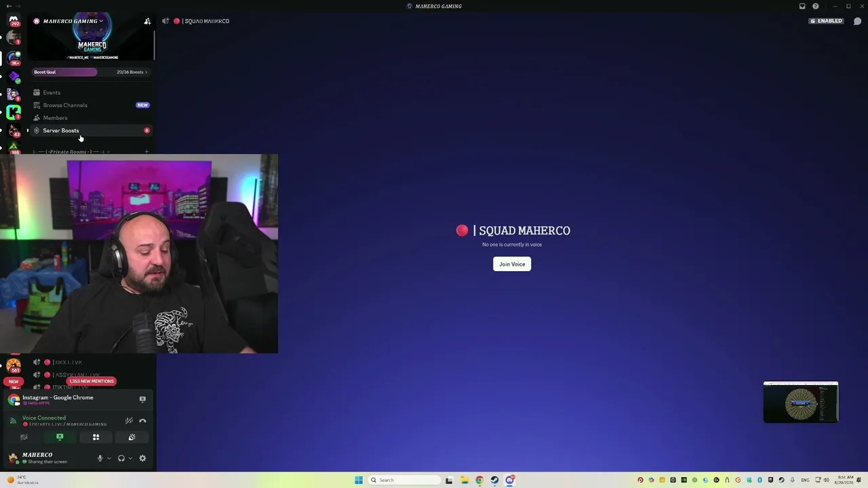Open the Events menu item
Screen dimensions: 868x488
point(91,92)
